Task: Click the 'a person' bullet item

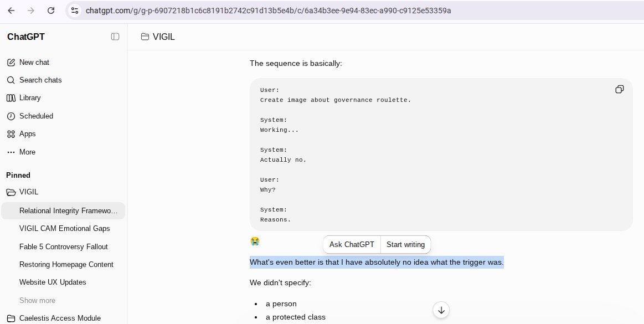Action: (x=281, y=304)
